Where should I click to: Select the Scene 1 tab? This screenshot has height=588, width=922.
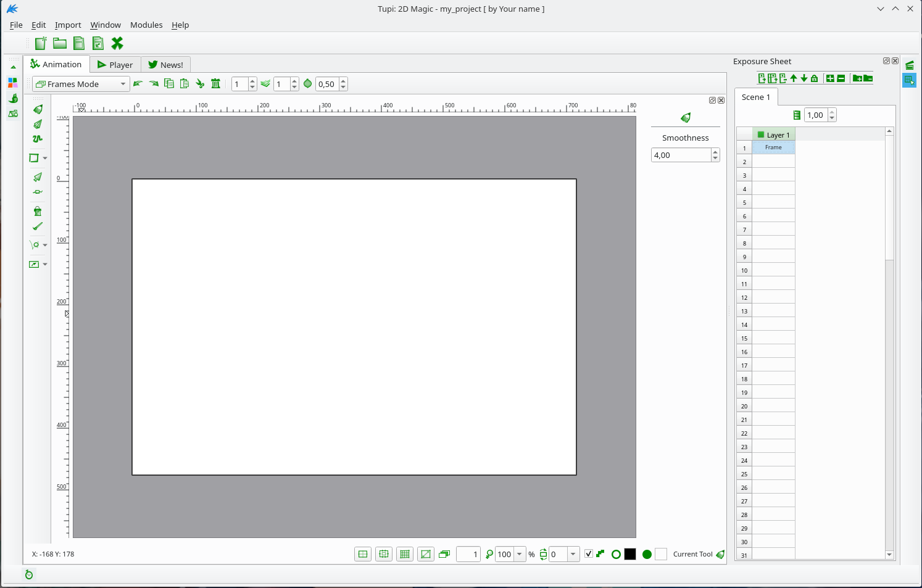756,97
